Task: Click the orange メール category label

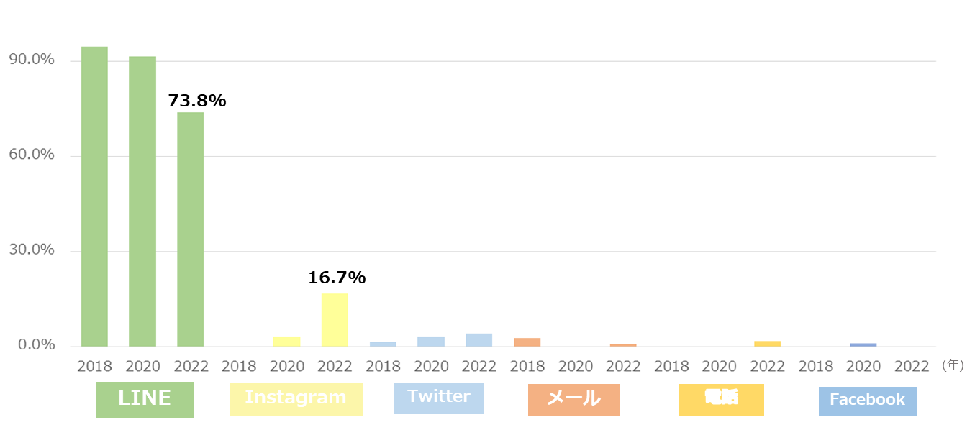Action: click(x=573, y=400)
